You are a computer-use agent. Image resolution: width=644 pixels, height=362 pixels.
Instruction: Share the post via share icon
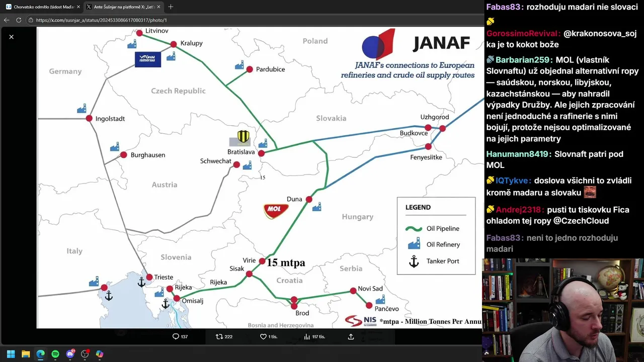[x=351, y=336]
